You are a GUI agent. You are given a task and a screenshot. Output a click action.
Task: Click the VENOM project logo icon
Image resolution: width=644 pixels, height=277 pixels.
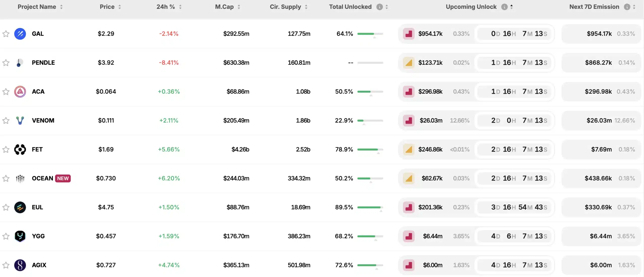click(20, 121)
